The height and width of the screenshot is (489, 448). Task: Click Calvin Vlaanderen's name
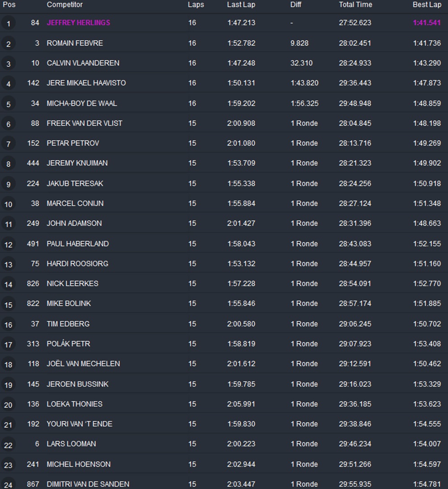coord(83,63)
